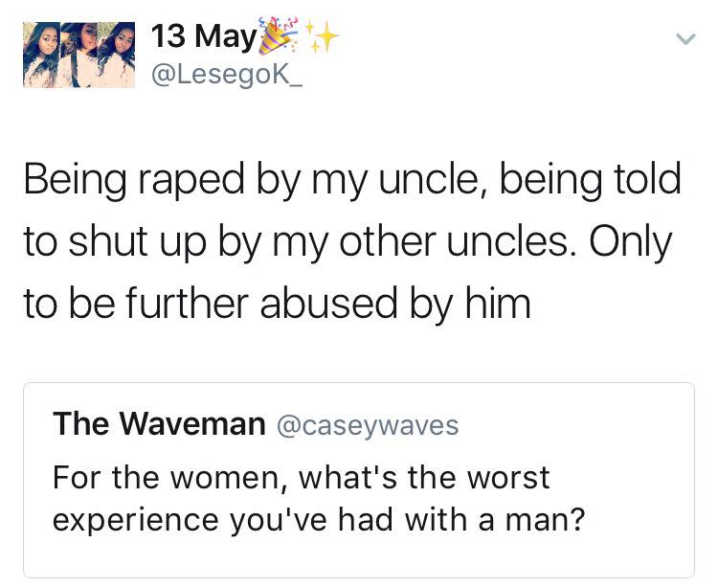
Task: Tap the sparkles emoji beside the name
Action: point(322,36)
